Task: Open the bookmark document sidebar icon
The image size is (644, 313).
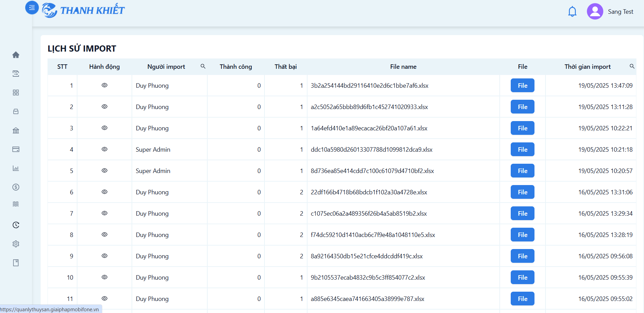Action: point(16,263)
